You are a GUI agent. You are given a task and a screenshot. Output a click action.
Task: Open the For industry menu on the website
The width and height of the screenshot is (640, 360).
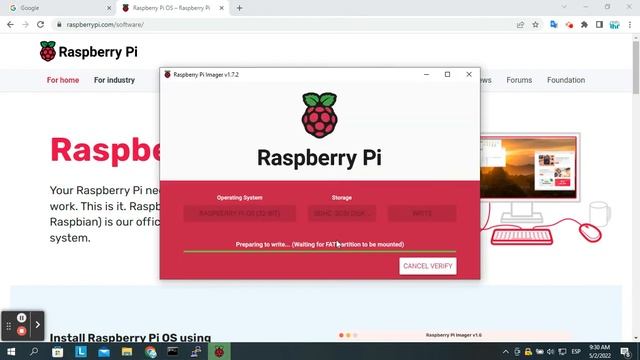(x=114, y=80)
